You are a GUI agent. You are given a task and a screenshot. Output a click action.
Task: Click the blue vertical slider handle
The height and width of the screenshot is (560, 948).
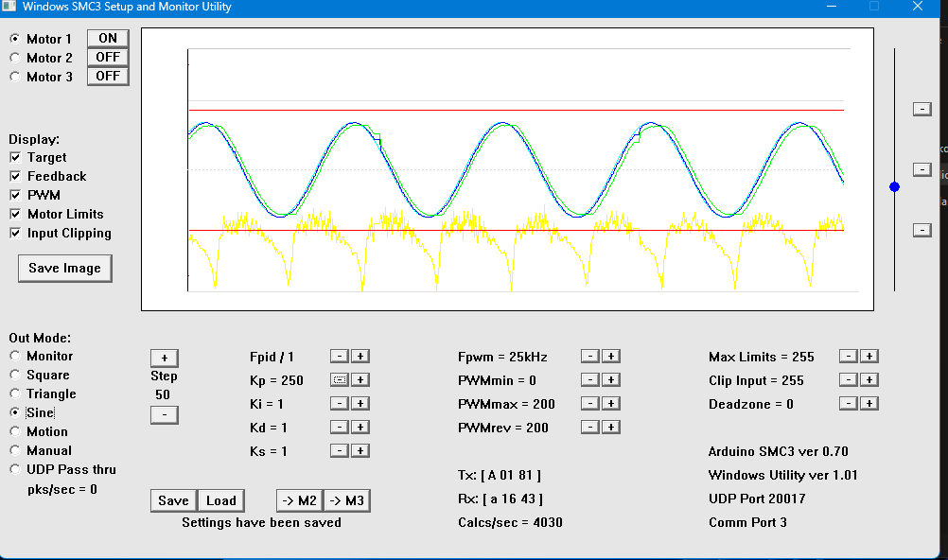[895, 187]
